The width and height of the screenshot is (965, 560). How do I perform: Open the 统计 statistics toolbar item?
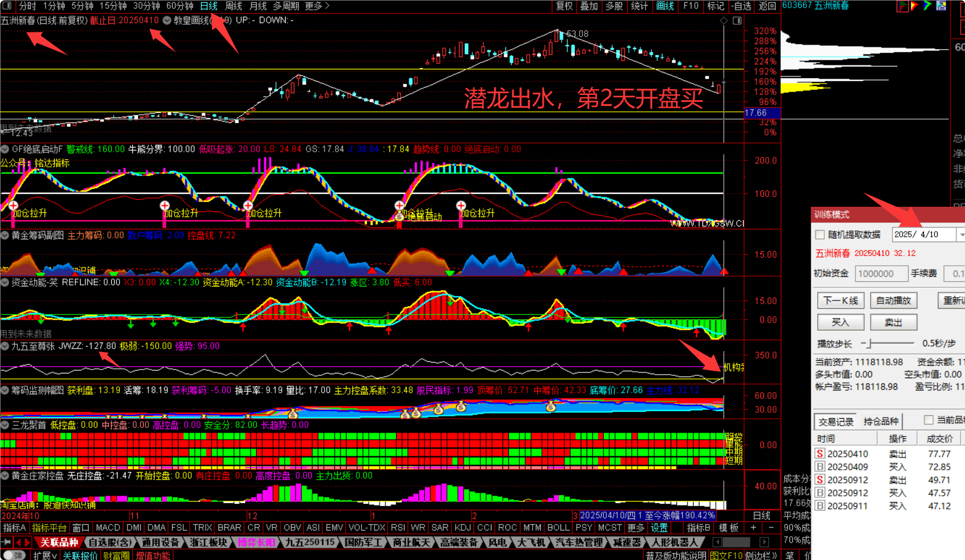pos(639,6)
